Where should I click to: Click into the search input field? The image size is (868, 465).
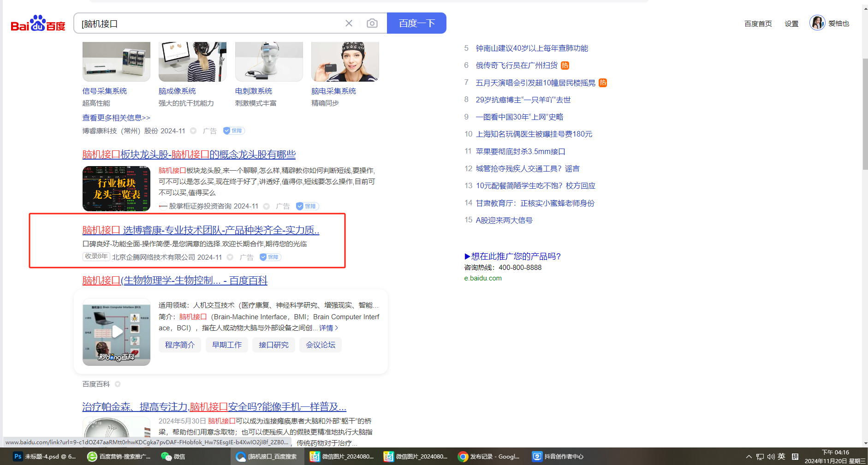(208, 24)
